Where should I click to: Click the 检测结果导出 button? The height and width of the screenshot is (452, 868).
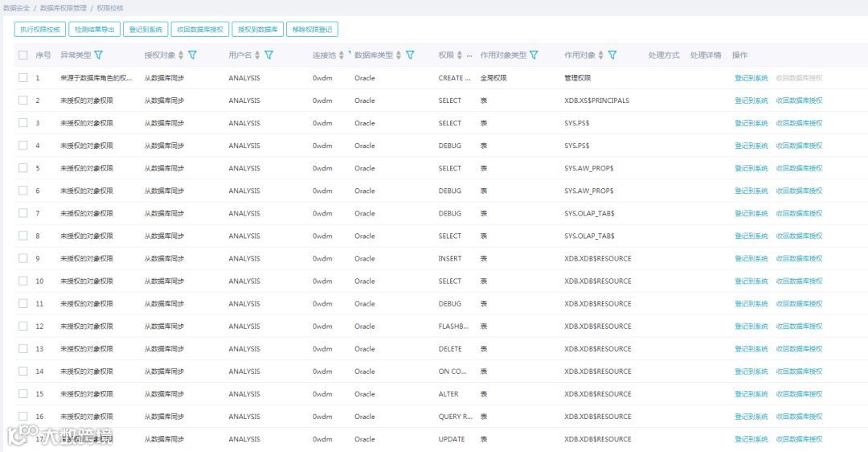[94, 30]
